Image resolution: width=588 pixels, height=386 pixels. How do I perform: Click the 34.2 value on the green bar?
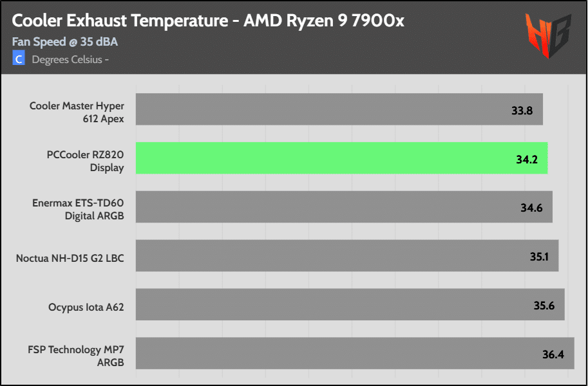[526, 159]
